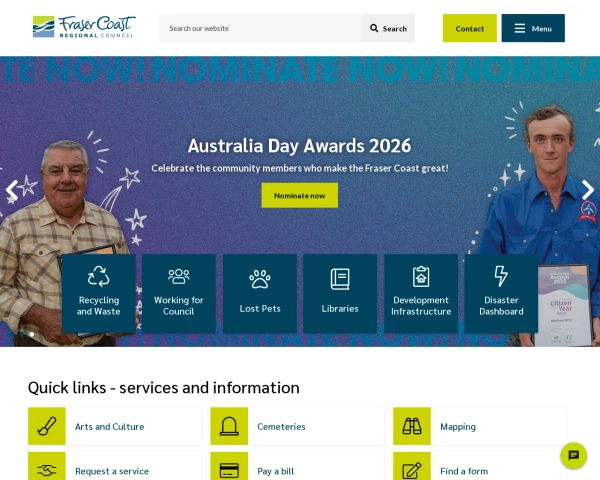Open the Cemeteries quick link
The height and width of the screenshot is (480, 600).
pyautogui.click(x=281, y=426)
